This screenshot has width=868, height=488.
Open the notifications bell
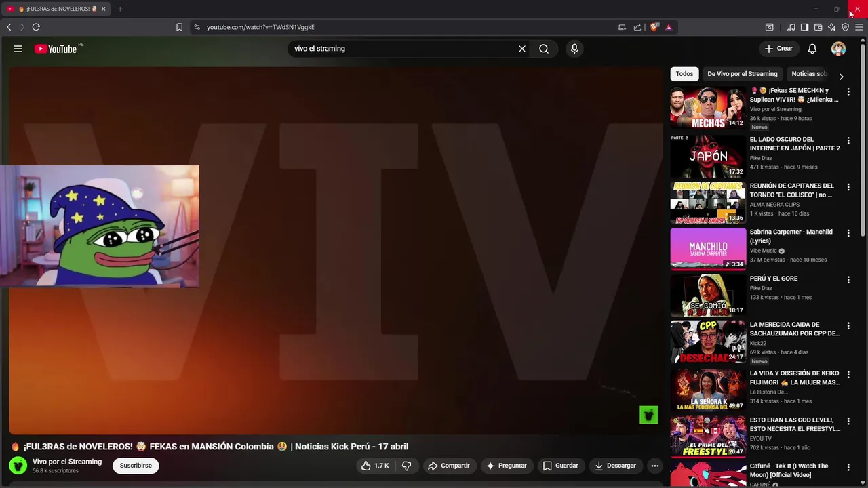(x=812, y=49)
